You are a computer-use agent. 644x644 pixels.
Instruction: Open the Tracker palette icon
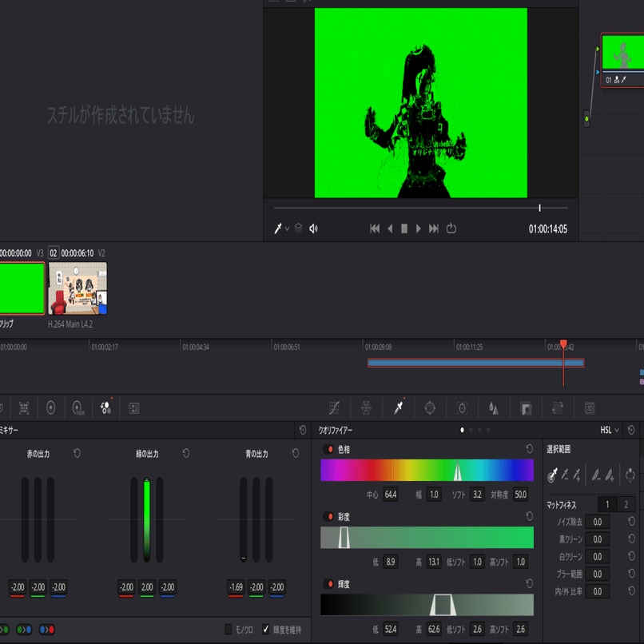tap(462, 408)
